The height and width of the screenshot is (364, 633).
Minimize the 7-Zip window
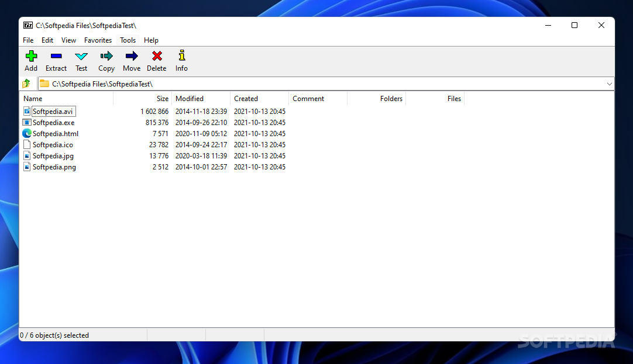coord(548,25)
